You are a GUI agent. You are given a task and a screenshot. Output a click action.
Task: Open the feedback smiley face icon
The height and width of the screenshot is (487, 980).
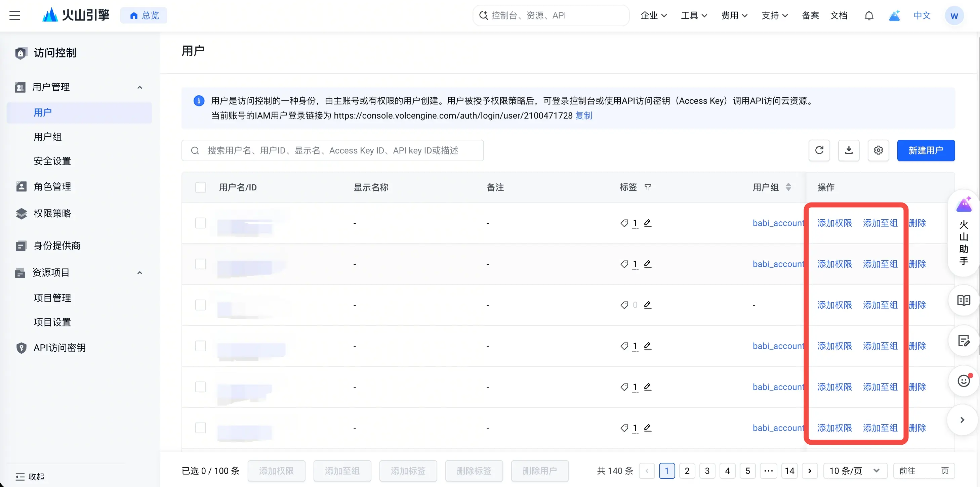pos(963,380)
